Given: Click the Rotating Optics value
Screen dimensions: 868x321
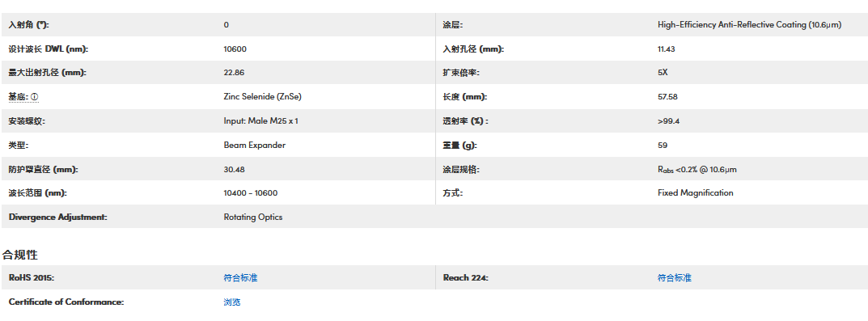Looking at the screenshot, I should 253,217.
